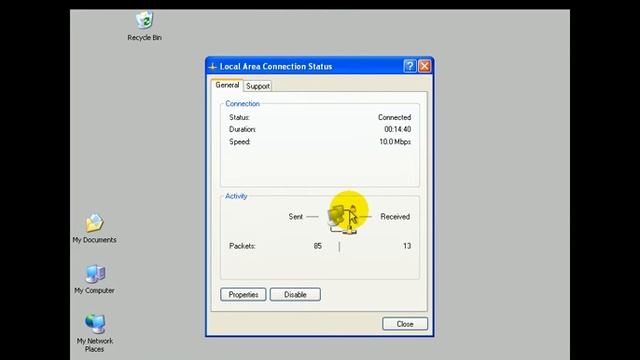Image resolution: width=640 pixels, height=360 pixels.
Task: Click the received packets count 13
Action: pos(407,246)
